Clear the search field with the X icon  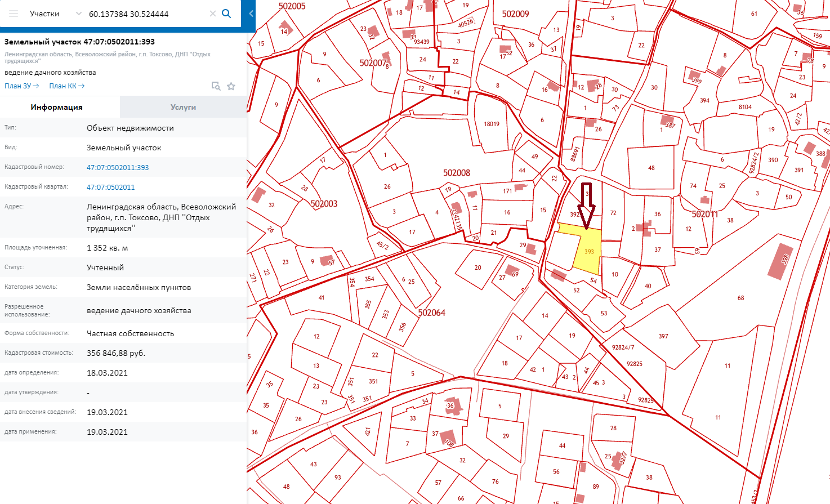[x=213, y=14]
